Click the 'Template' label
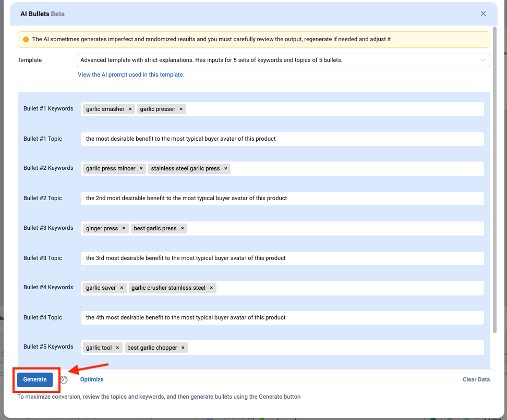Screen dimensions: 507x420 pos(30,60)
